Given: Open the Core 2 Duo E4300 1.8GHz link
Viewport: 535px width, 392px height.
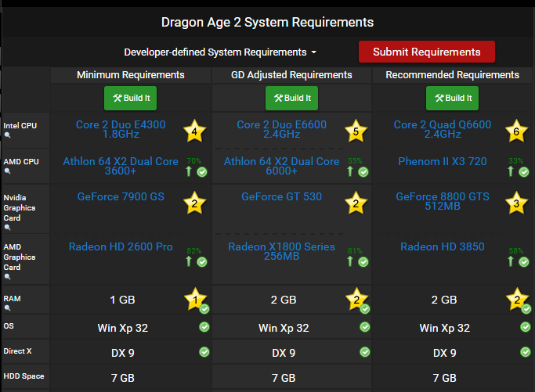Looking at the screenshot, I should click(x=121, y=129).
